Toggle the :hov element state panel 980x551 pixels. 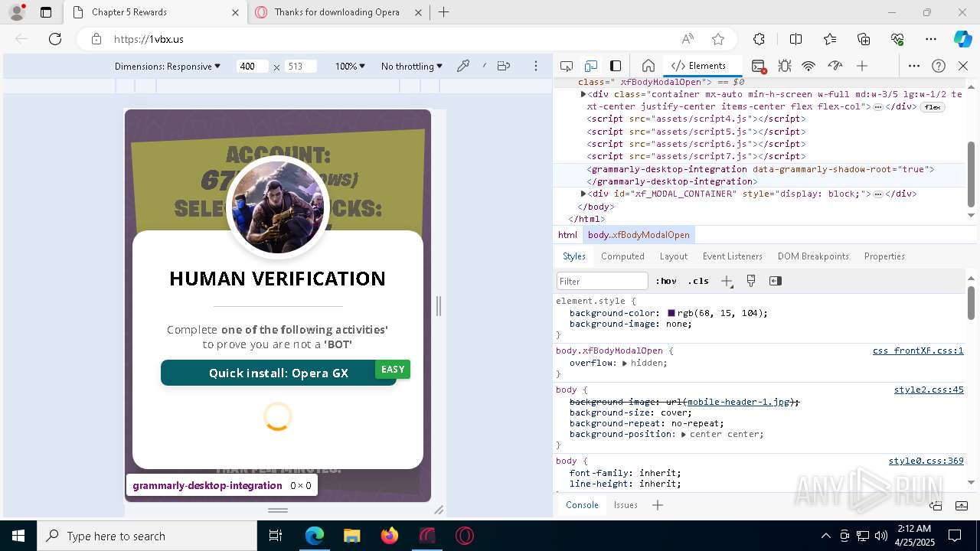click(667, 281)
